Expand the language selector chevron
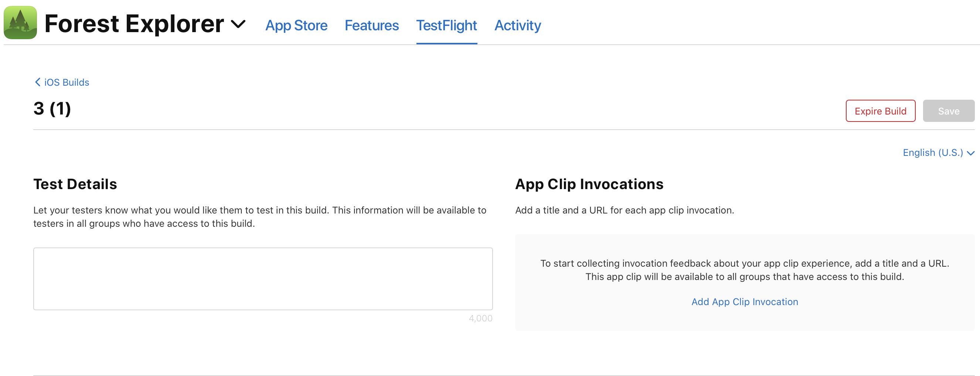Viewport: 980px width, 376px height. 971,153
